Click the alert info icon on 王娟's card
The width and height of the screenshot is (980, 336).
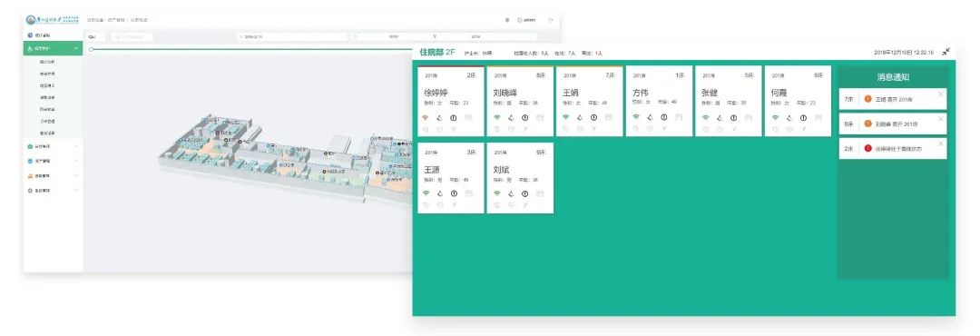[x=594, y=117]
